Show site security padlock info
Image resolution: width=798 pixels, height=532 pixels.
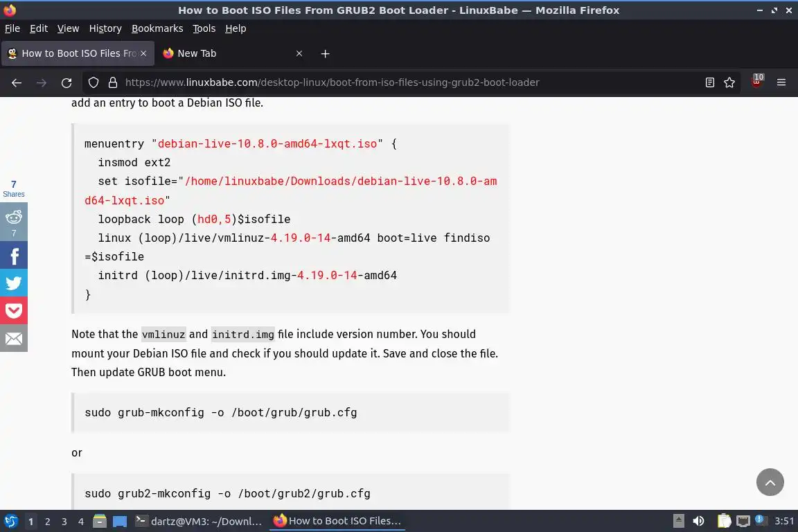[113, 82]
